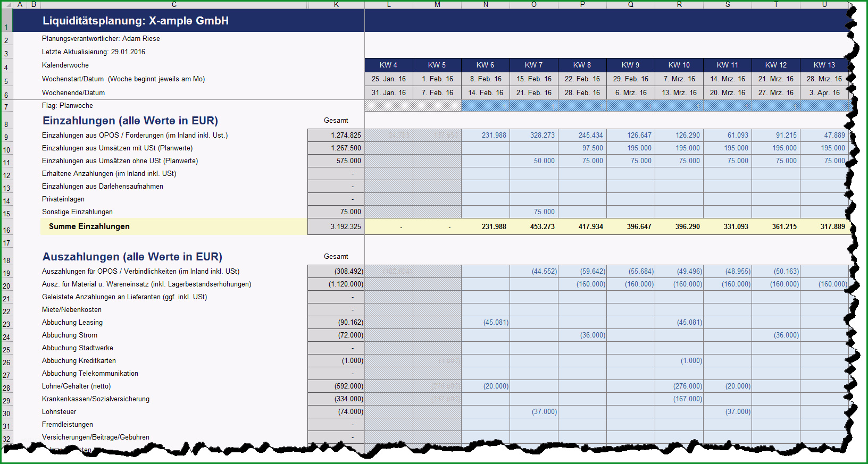Click the OPOS inflow value 47.889
The width and height of the screenshot is (868, 464).
pos(824,135)
